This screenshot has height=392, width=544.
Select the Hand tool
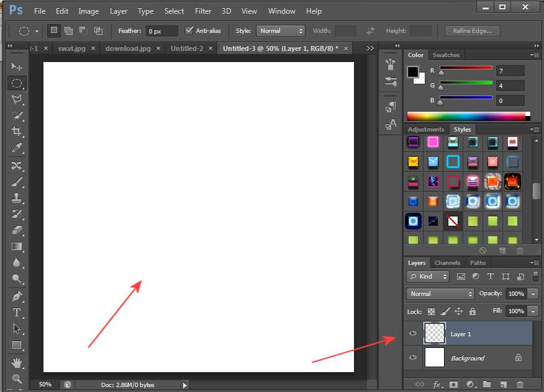17,362
